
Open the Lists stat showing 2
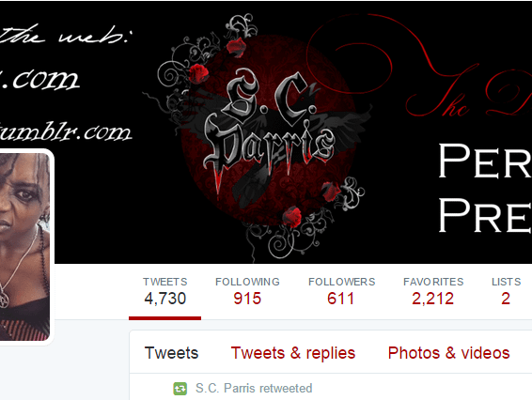(506, 292)
